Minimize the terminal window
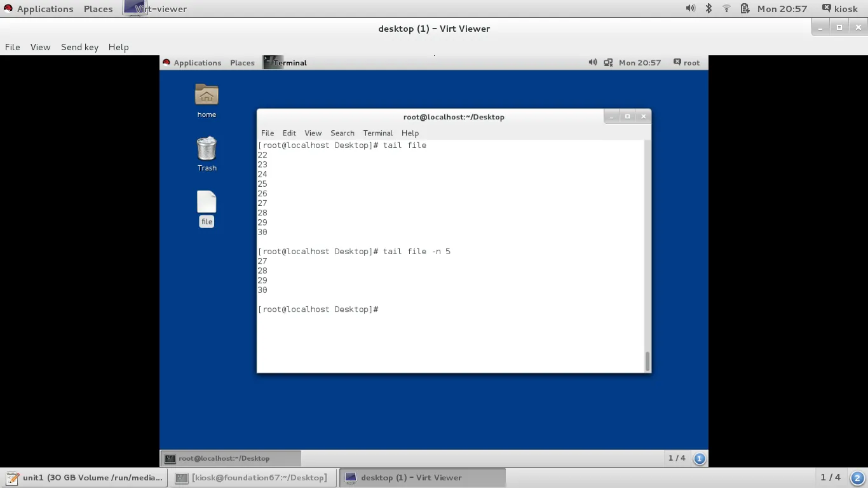This screenshot has width=868, height=488. (x=611, y=116)
